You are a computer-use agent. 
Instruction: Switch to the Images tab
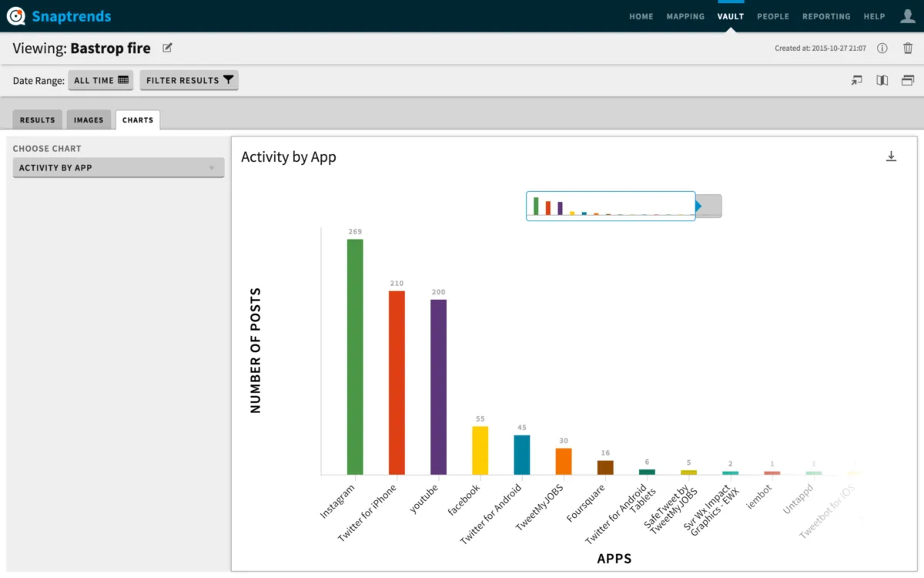(x=89, y=119)
